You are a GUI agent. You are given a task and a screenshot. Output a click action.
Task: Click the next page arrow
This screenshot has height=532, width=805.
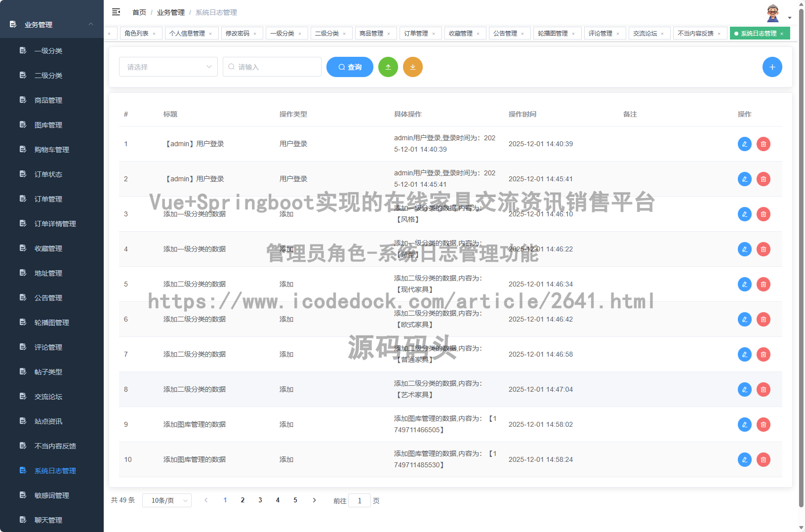314,500
